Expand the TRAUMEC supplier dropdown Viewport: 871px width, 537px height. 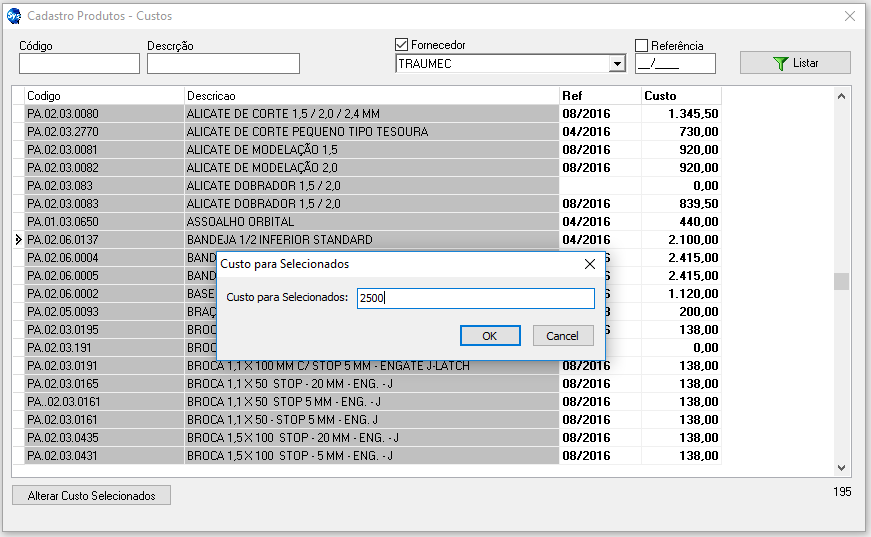point(617,64)
